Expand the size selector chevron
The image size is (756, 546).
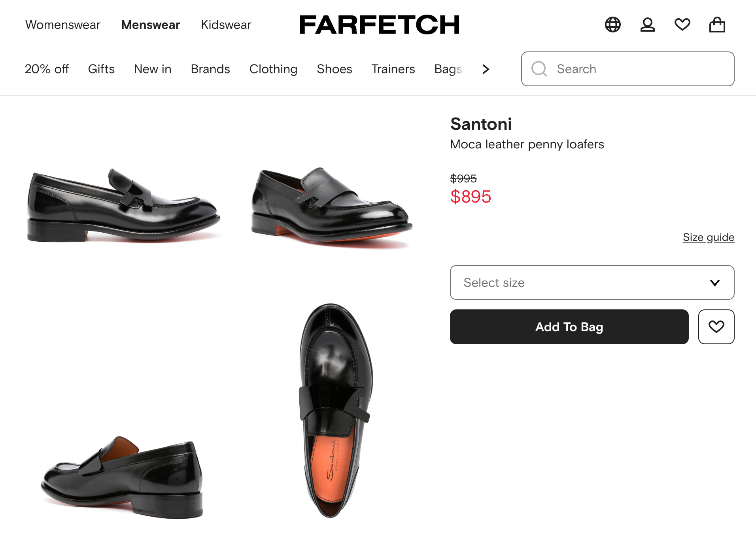[714, 282]
